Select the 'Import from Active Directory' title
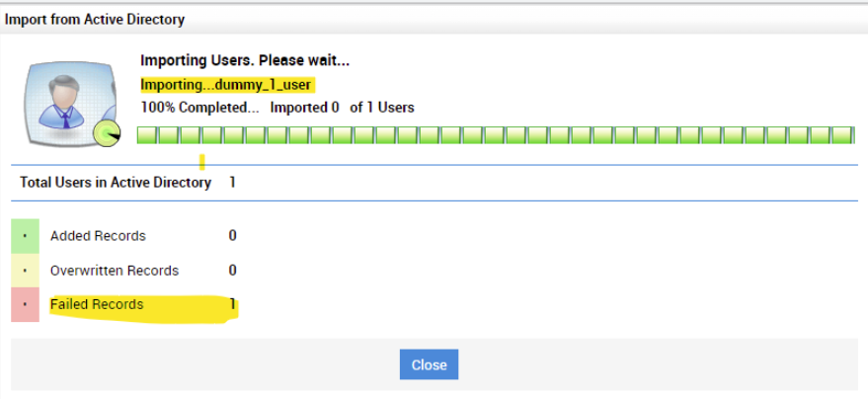 [x=95, y=19]
